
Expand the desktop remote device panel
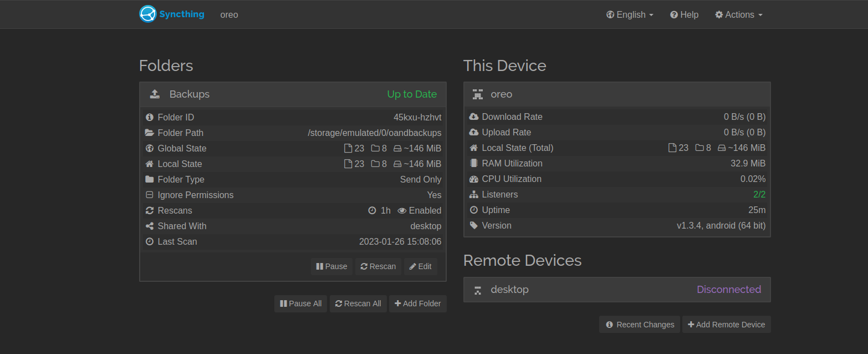coord(617,290)
